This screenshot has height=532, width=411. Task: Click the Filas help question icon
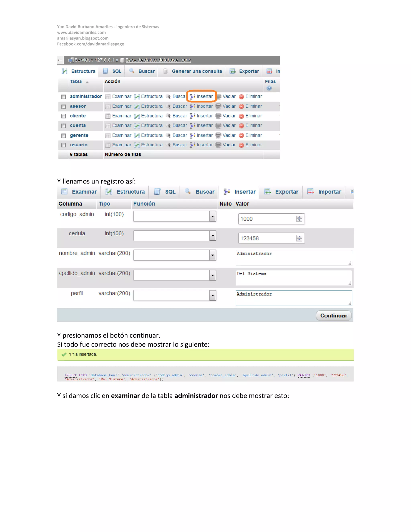[x=269, y=88]
